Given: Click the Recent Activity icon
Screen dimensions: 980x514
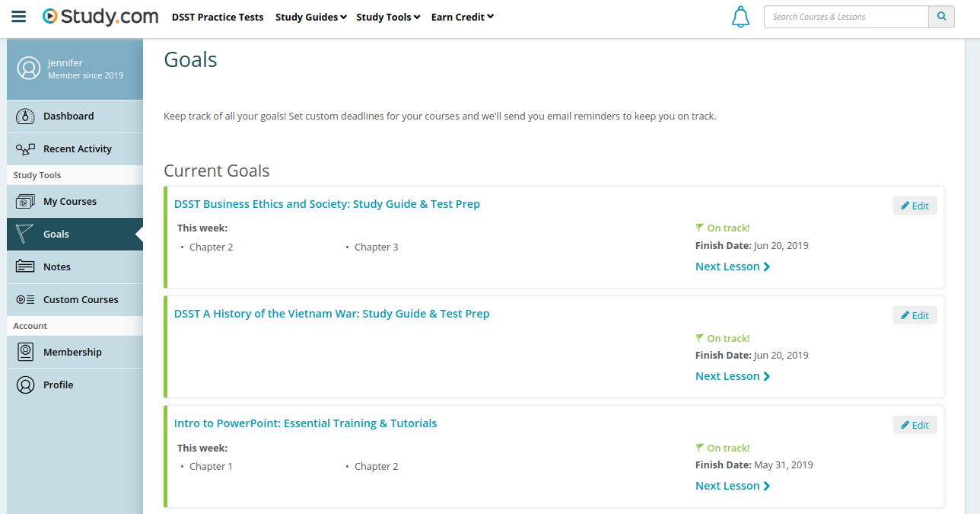Looking at the screenshot, I should (x=25, y=149).
